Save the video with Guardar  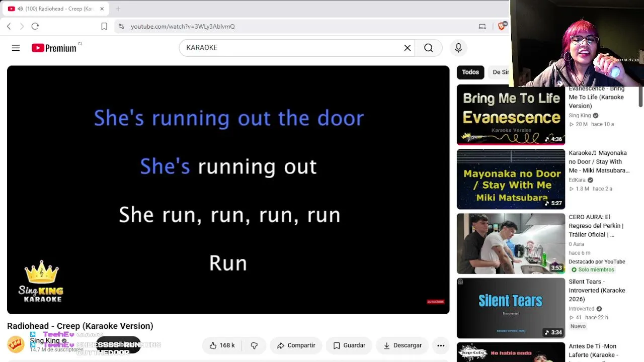point(349,345)
